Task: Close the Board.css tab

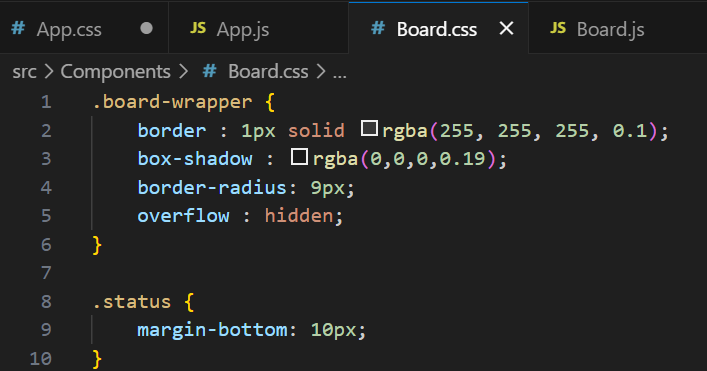Action: (506, 28)
